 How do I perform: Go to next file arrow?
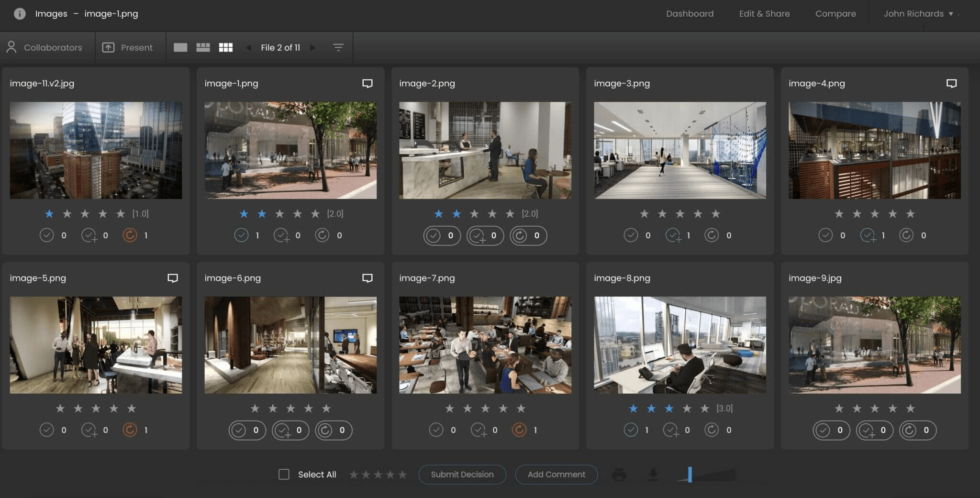pos(313,47)
